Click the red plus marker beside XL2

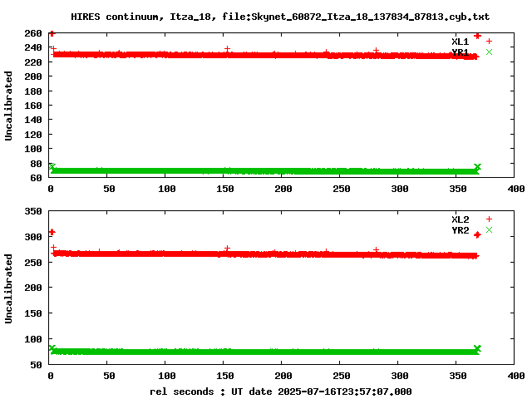click(x=489, y=219)
